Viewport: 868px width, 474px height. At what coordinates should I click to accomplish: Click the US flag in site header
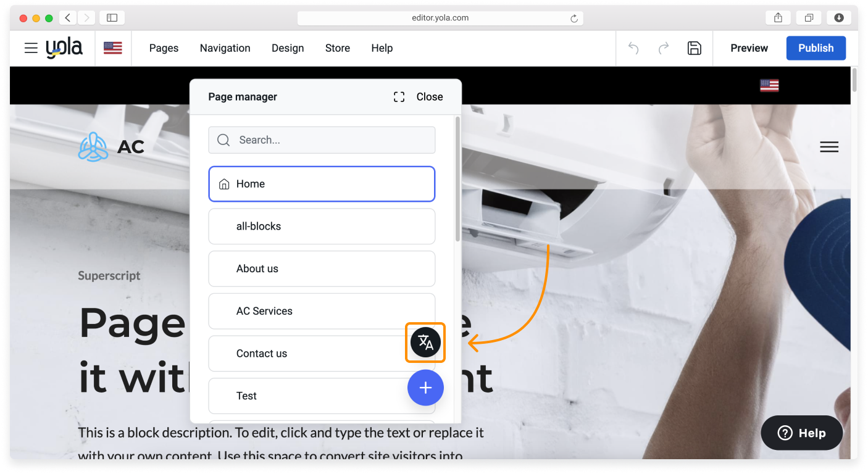[769, 85]
